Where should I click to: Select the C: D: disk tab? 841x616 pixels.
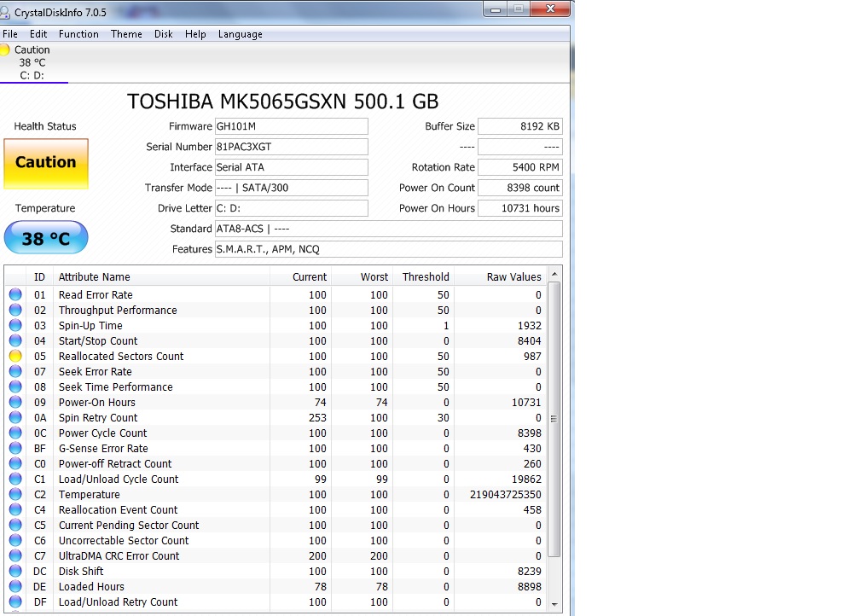coord(32,63)
